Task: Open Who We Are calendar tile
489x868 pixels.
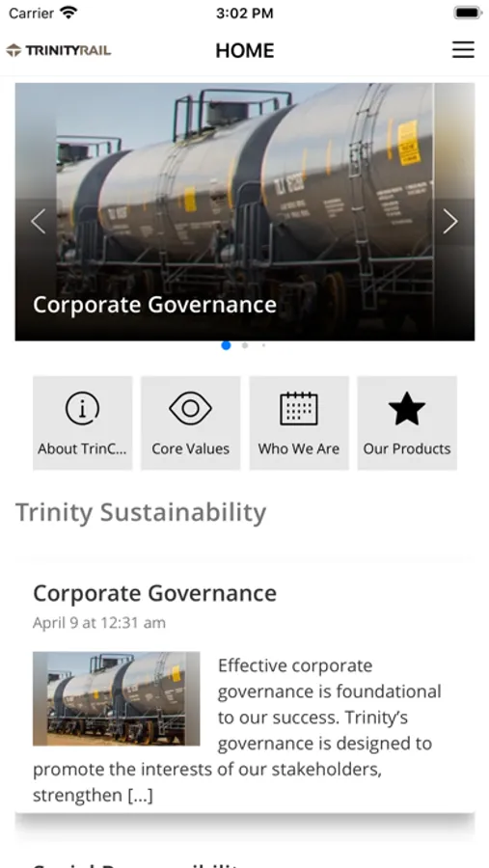Action: [x=299, y=423]
